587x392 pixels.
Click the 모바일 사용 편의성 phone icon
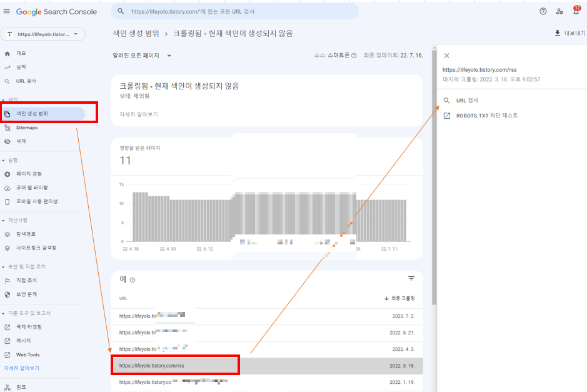point(7,201)
